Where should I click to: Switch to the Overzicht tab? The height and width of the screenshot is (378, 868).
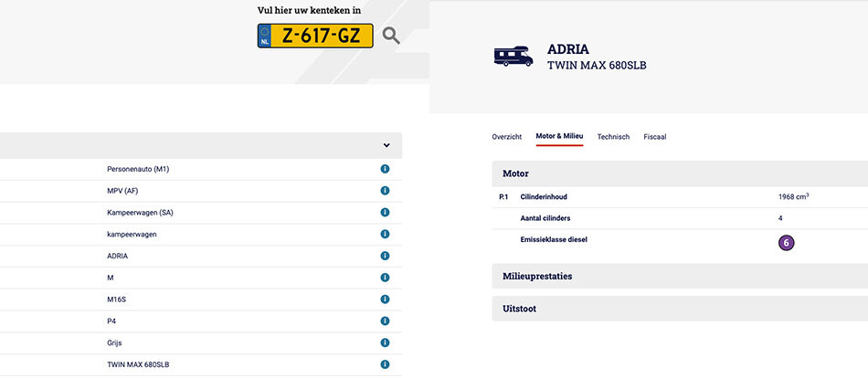tap(506, 137)
